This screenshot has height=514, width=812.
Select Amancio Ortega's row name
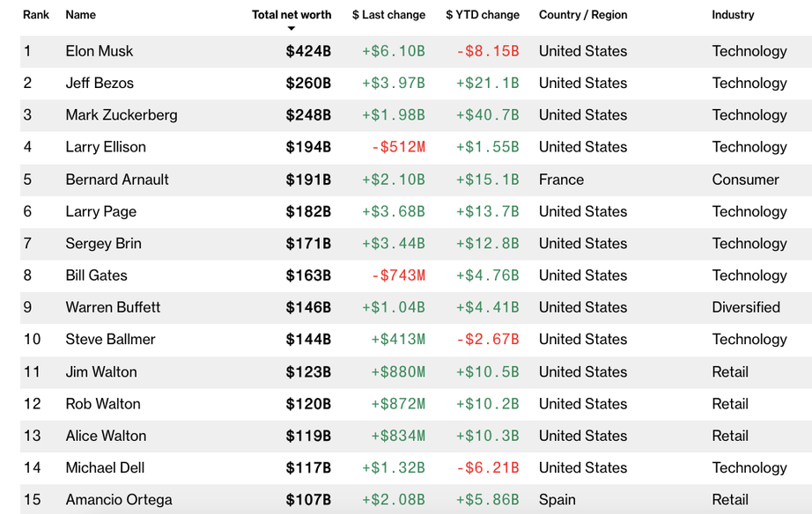pyautogui.click(x=119, y=500)
